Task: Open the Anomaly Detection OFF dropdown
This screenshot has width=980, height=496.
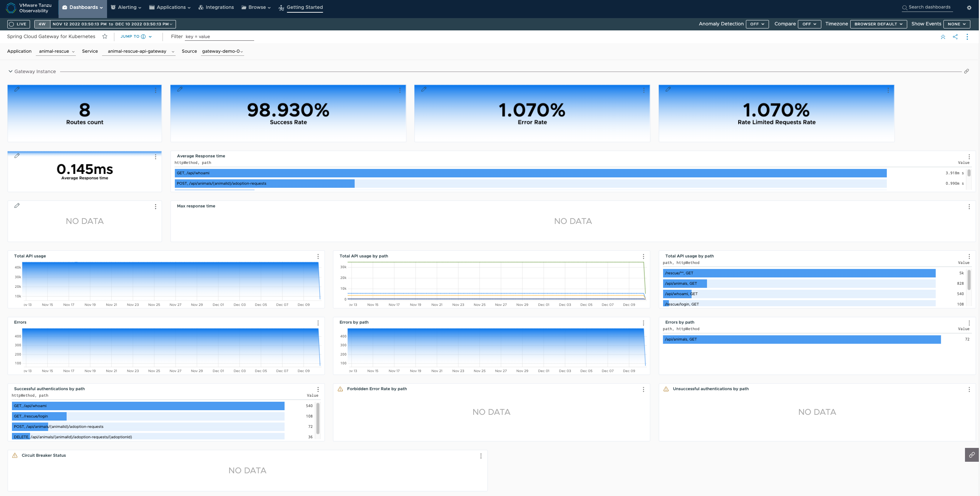Action: coord(757,24)
